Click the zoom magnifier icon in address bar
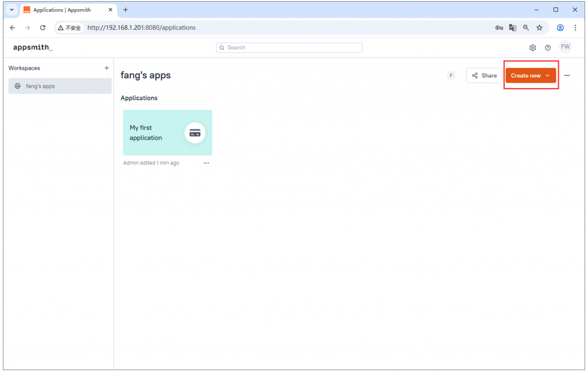This screenshot has height=373, width=588. [525, 28]
